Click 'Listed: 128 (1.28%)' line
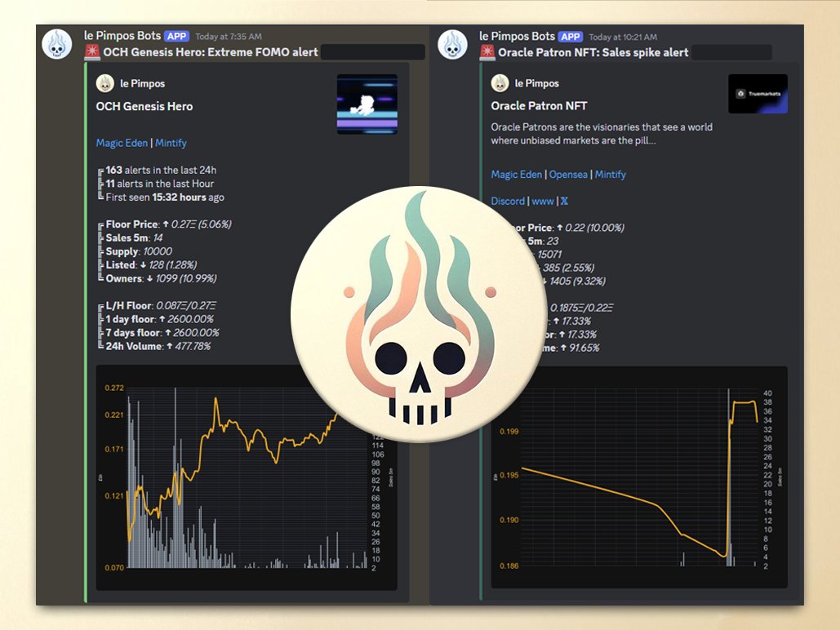The width and height of the screenshot is (840, 630). coord(151,265)
